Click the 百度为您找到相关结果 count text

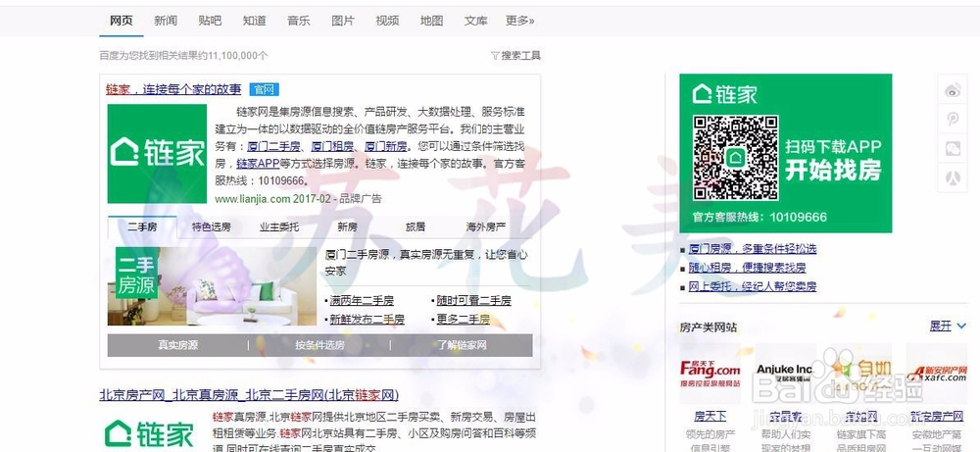pos(184,56)
